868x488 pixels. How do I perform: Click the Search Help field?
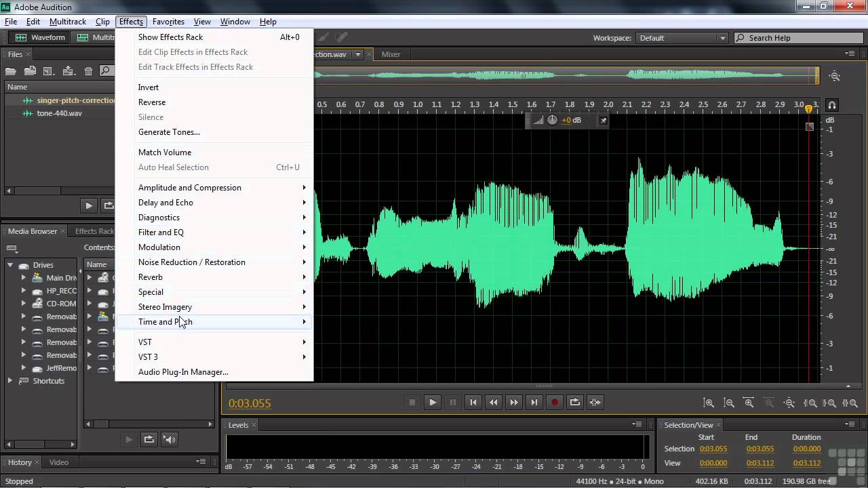[797, 38]
